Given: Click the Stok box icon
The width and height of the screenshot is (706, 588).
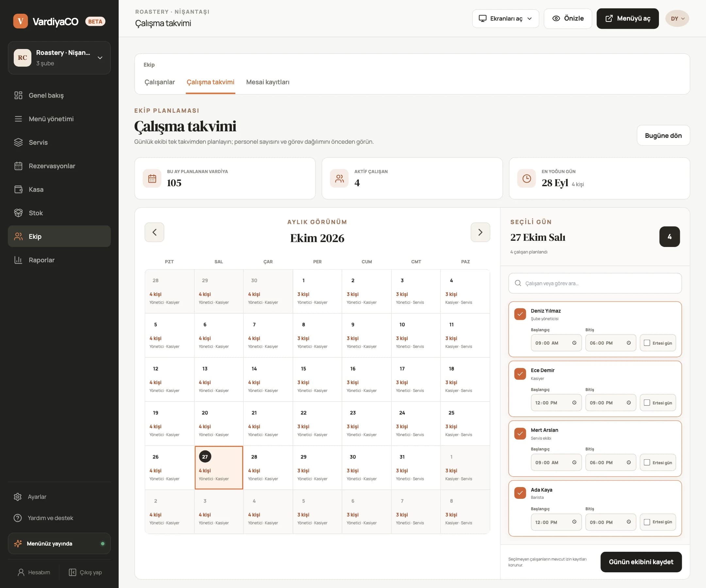Looking at the screenshot, I should click(18, 213).
